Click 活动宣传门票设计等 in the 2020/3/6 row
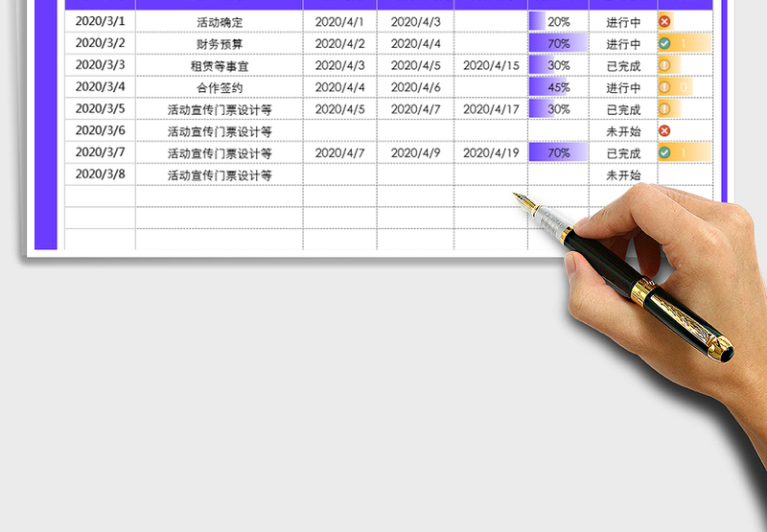 tap(220, 131)
